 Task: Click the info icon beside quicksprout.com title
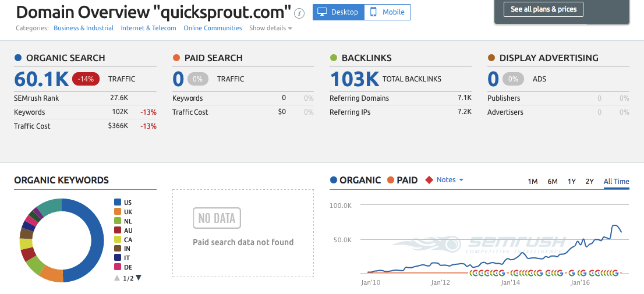coord(300,13)
